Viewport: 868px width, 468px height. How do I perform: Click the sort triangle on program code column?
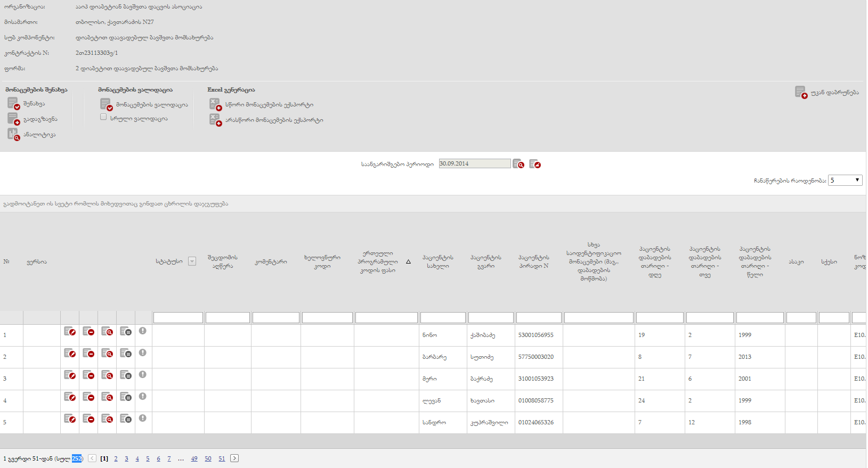point(408,262)
